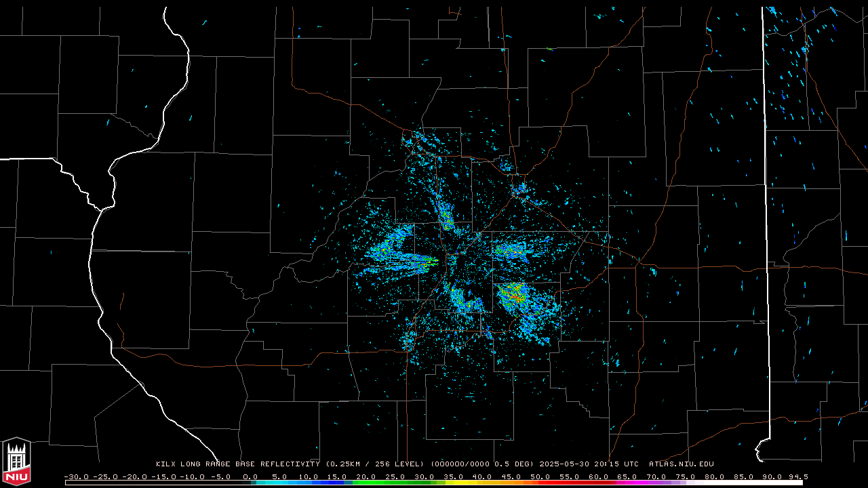
Task: Click the 40.0 scale label
Action: 482,477
